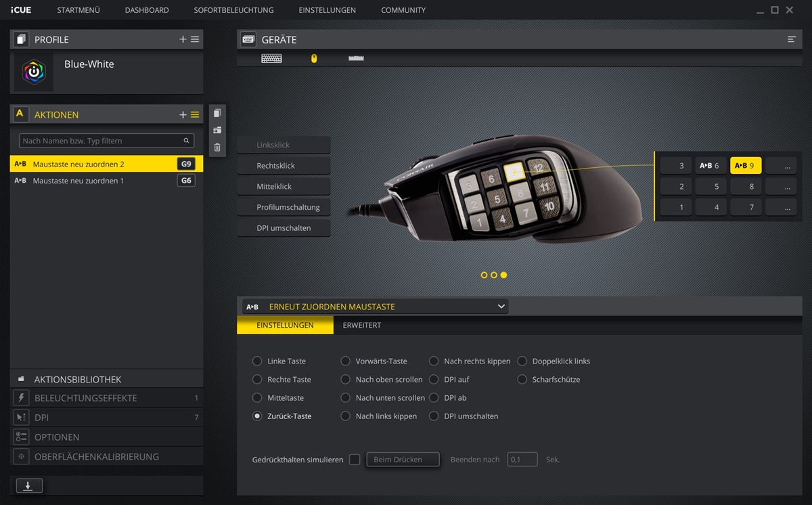This screenshot has width=812, height=505.
Task: Click the first pagination dot under the mouse
Action: click(x=484, y=275)
